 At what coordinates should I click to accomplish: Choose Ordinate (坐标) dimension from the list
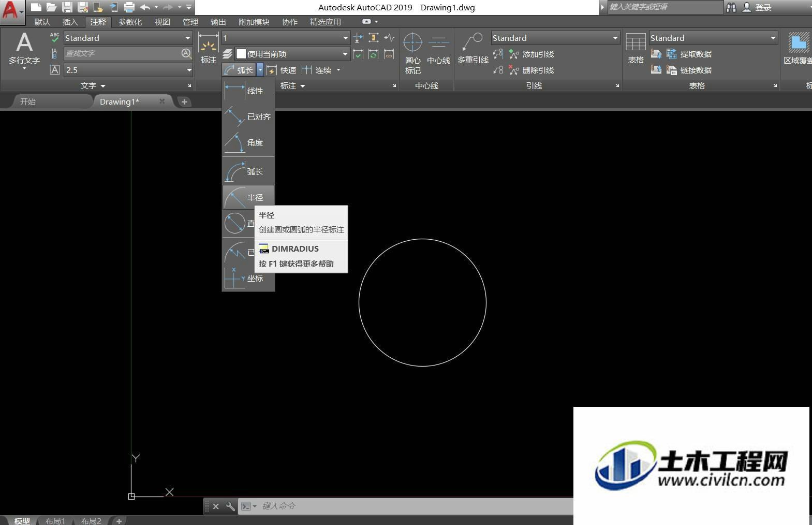point(248,278)
